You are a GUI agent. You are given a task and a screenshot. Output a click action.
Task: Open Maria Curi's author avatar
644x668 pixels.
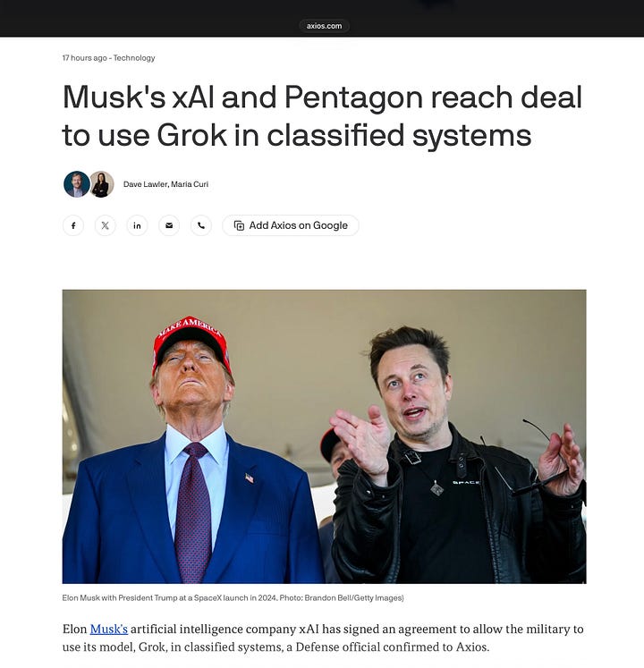tap(102, 184)
